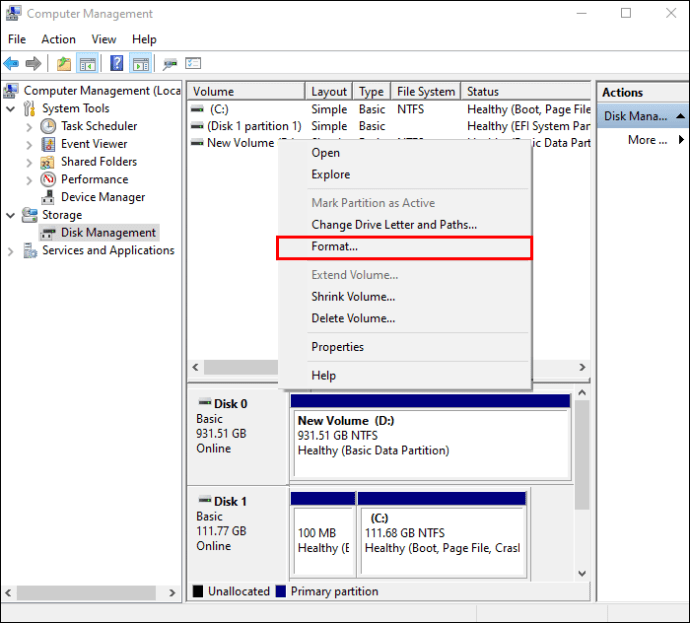Sort by the Layout column header
The width and height of the screenshot is (690, 623).
tap(329, 92)
